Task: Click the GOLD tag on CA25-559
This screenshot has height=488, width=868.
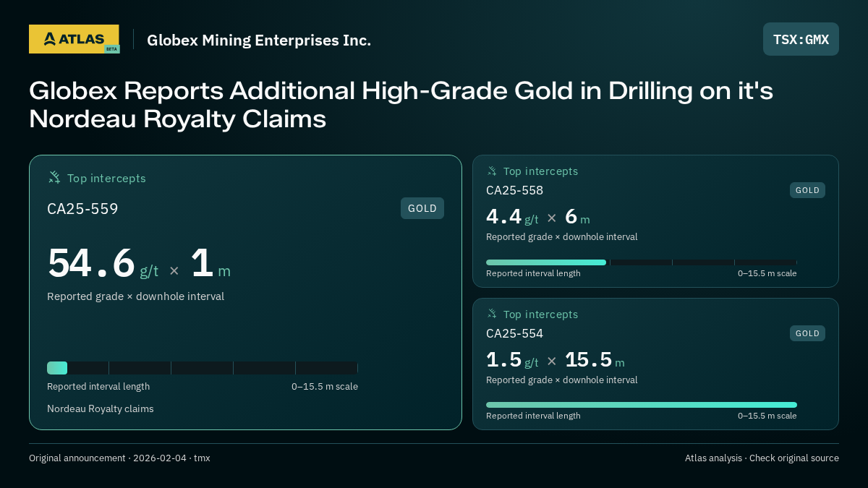Action: coord(422,208)
